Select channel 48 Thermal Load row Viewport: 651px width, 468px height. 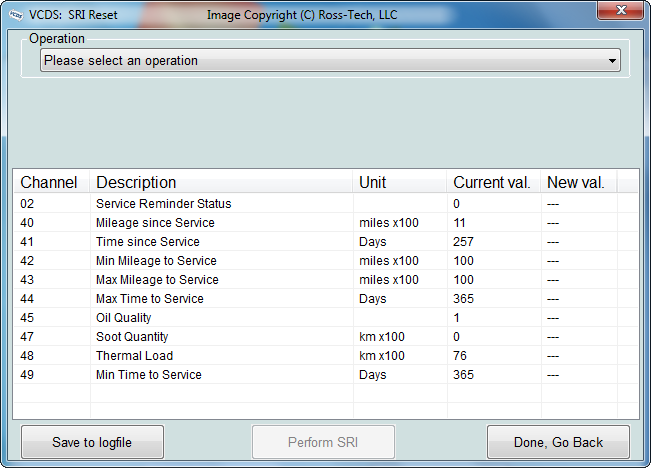click(134, 356)
